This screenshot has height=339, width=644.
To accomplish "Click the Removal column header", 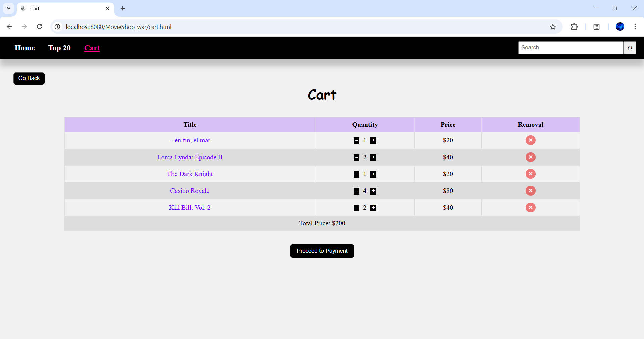I will [530, 125].
